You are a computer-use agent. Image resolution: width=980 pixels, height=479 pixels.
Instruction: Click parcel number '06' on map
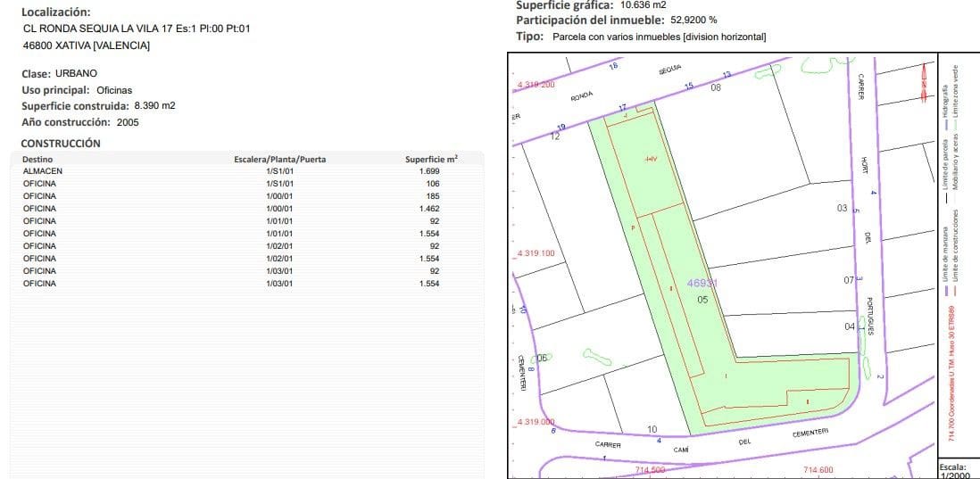[542, 358]
